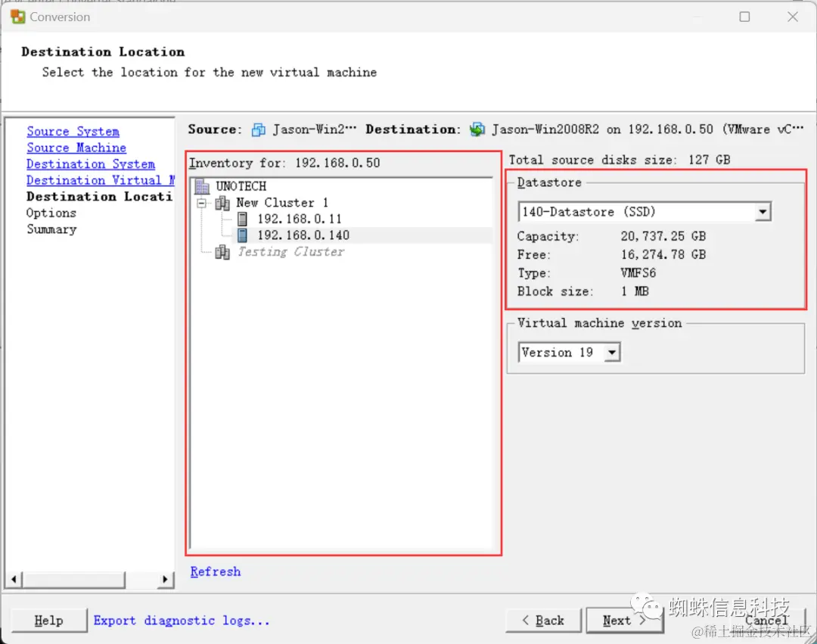Click the Conversion app icon in title bar
Screen dimensions: 817x644
coord(17,17)
